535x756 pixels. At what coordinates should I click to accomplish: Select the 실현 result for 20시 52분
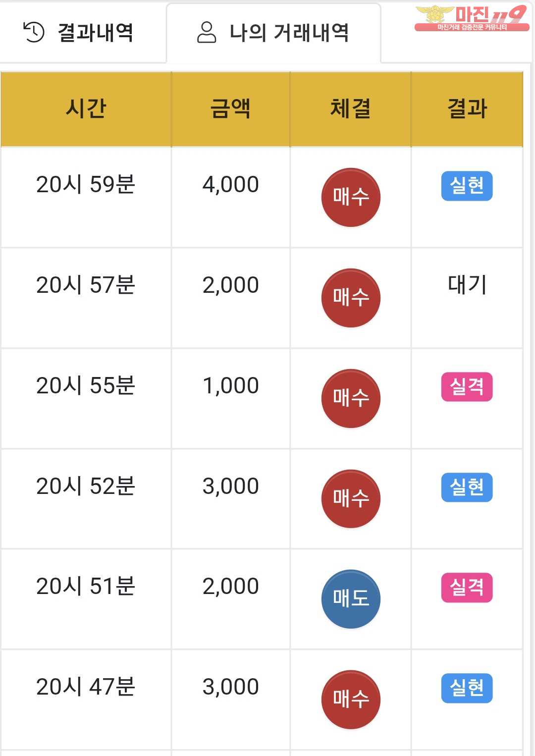click(467, 487)
